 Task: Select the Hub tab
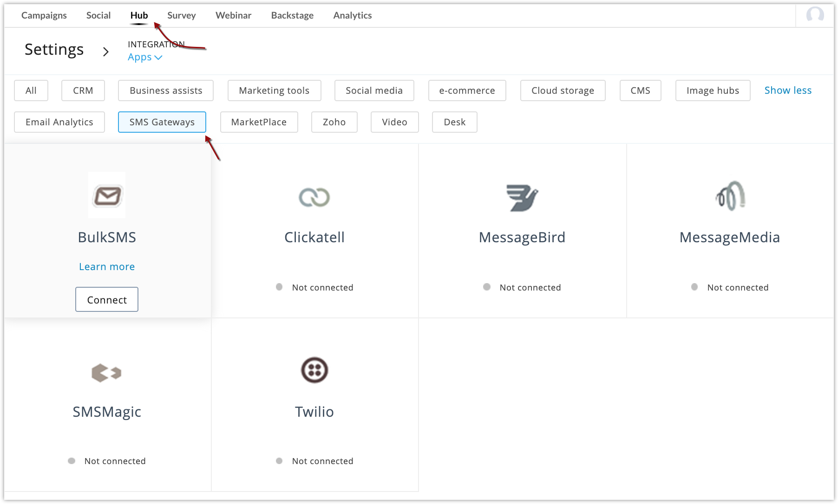point(139,15)
